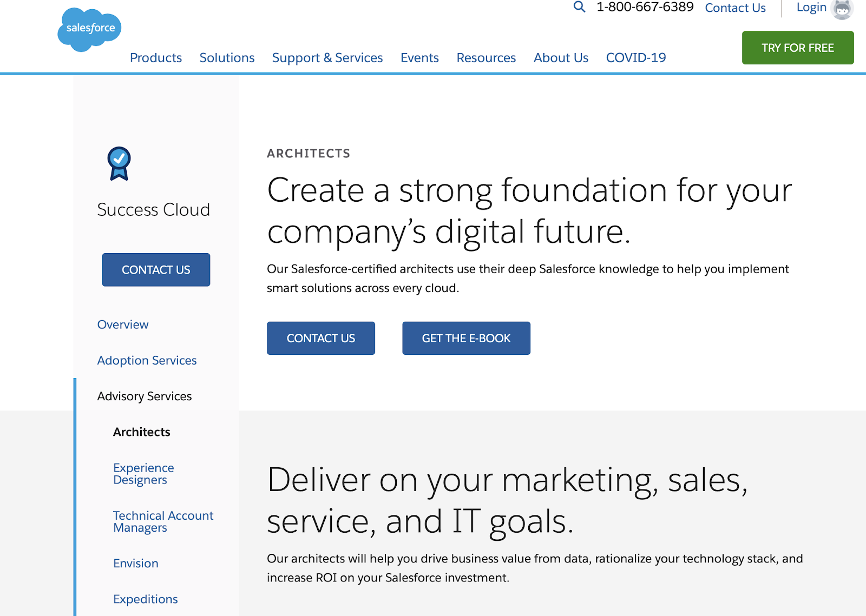Click the Success Cloud ribbon badge icon
The width and height of the screenshot is (866, 616).
pos(119,163)
